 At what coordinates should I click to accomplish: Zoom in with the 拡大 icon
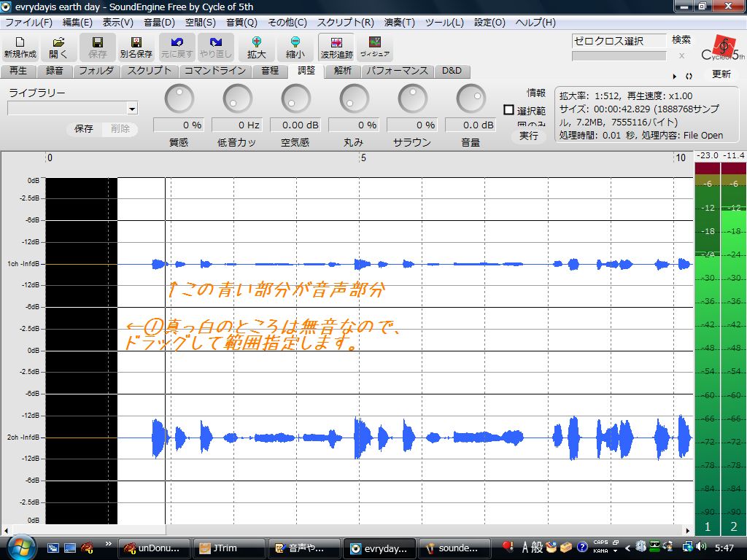click(x=256, y=47)
